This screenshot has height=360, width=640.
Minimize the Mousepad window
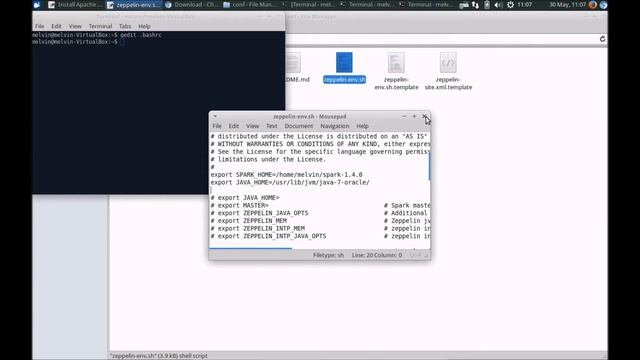(404, 116)
